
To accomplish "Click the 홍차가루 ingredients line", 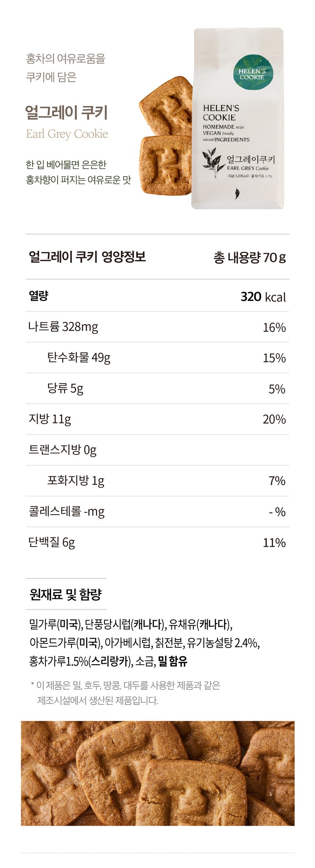I will [x=108, y=661].
